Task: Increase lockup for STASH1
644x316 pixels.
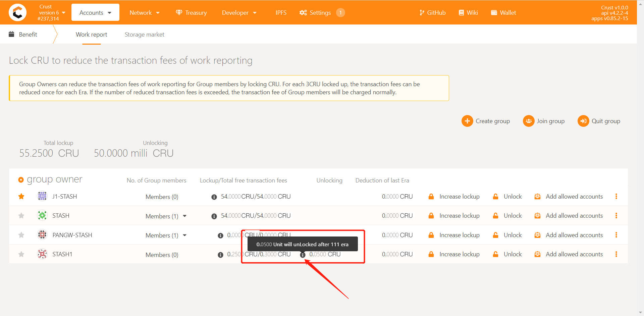Action: [454, 254]
